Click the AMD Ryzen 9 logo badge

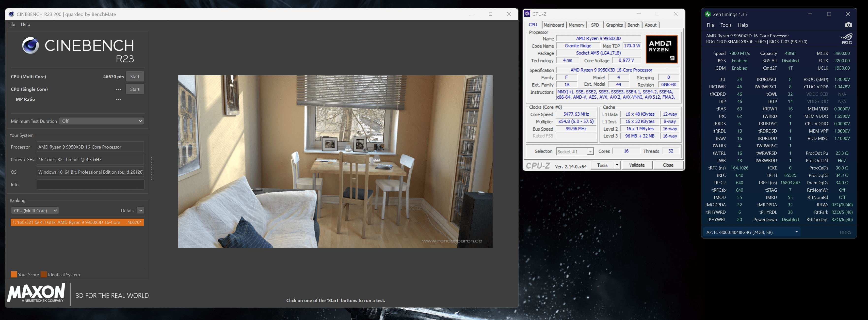coord(661,49)
